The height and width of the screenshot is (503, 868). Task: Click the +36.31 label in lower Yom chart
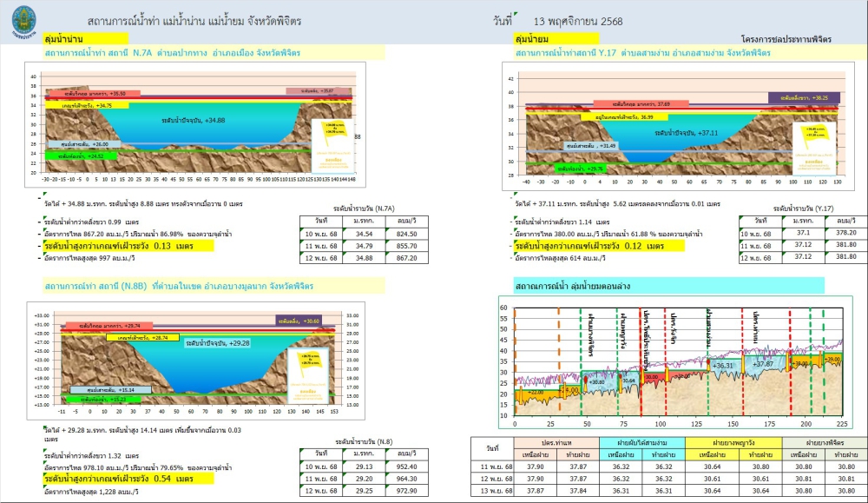724,366
